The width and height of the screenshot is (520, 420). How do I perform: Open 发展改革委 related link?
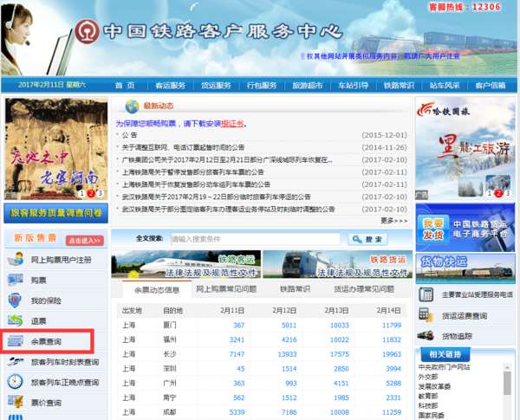pos(434,386)
